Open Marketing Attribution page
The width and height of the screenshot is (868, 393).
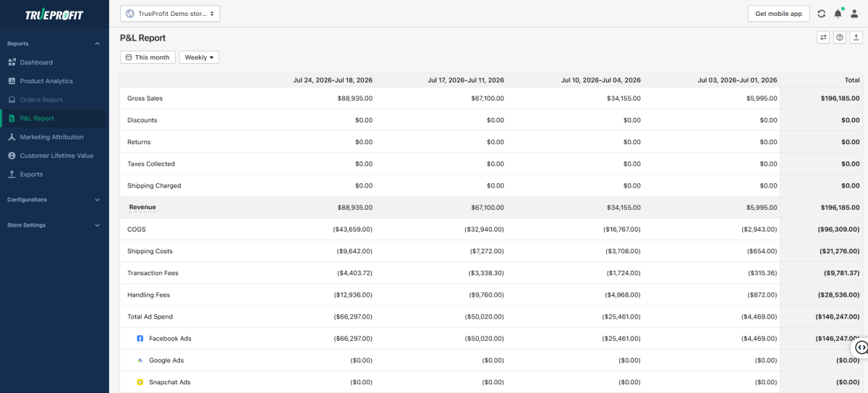[53, 137]
